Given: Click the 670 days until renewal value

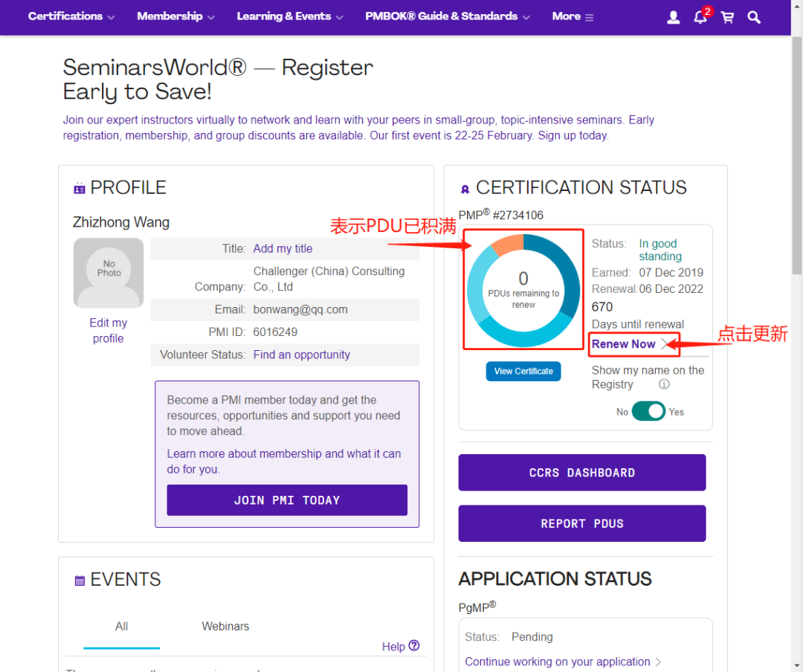Looking at the screenshot, I should 602,307.
